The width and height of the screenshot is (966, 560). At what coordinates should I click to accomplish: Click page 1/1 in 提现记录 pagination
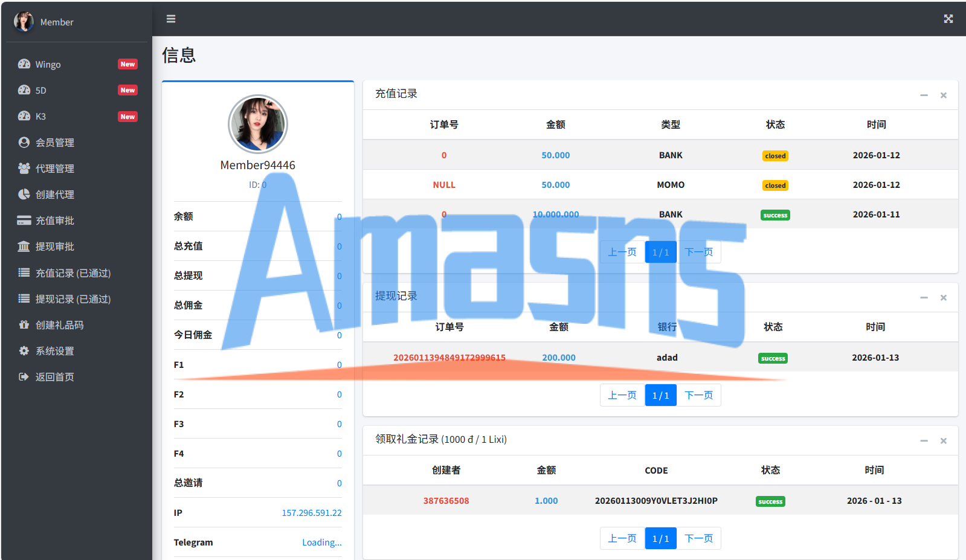coord(661,395)
